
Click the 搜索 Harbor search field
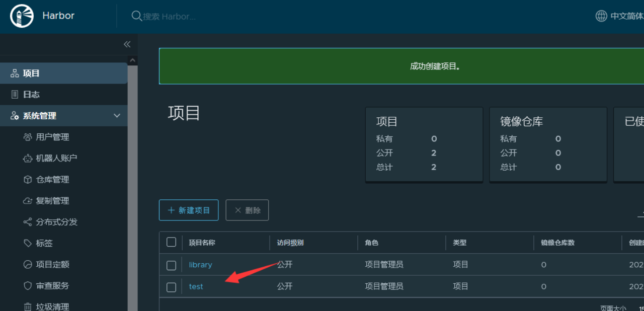click(x=170, y=17)
